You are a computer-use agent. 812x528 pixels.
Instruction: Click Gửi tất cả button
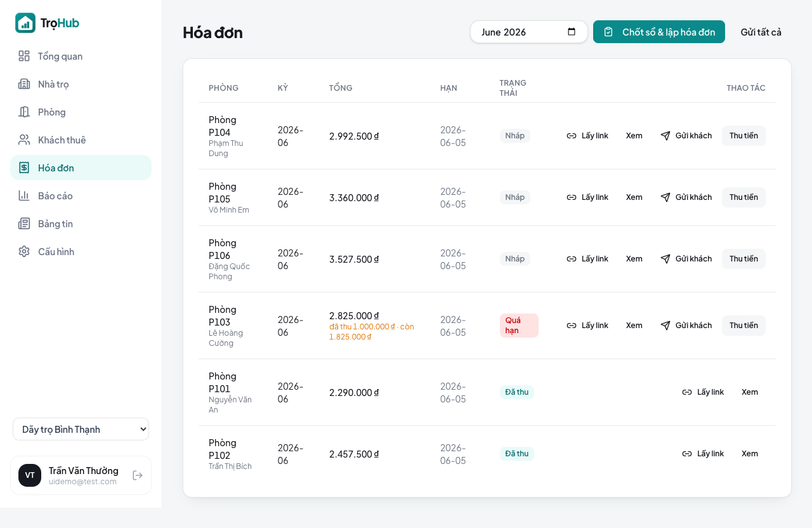[761, 32]
